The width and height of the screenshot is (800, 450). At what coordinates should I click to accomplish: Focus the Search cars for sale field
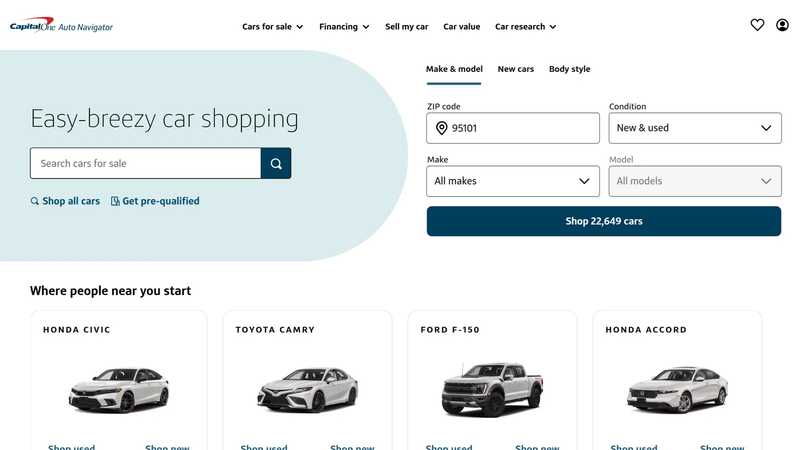tap(145, 163)
